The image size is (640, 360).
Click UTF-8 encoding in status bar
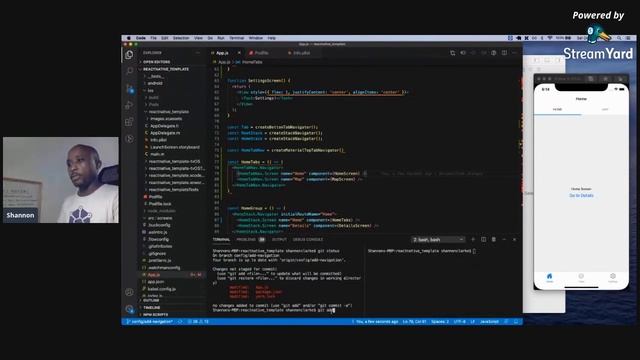tap(460, 322)
